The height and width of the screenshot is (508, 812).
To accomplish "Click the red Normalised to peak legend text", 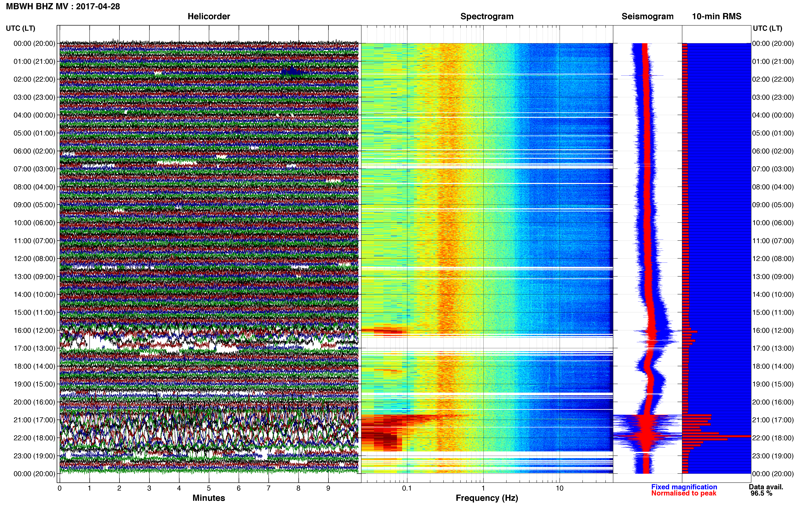I will [684, 493].
